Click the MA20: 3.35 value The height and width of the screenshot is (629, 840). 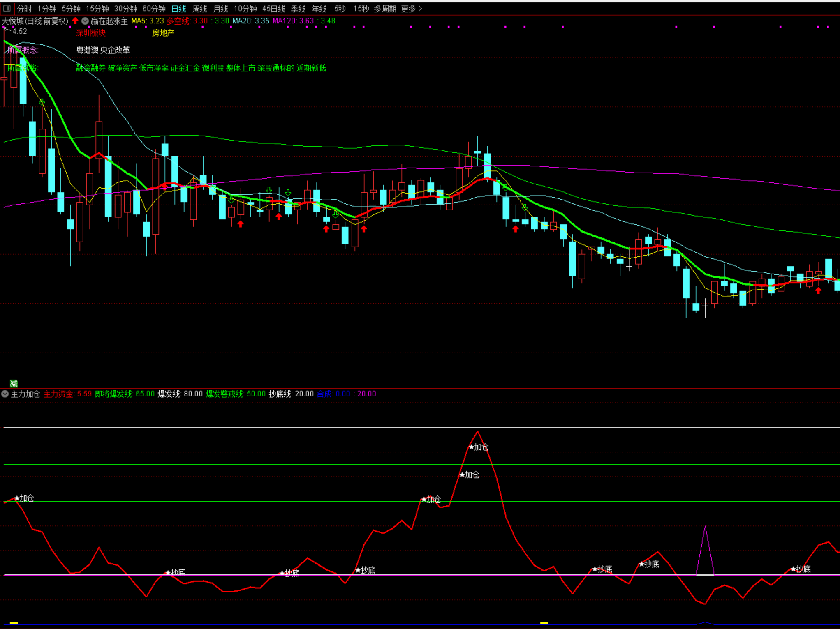[251, 21]
